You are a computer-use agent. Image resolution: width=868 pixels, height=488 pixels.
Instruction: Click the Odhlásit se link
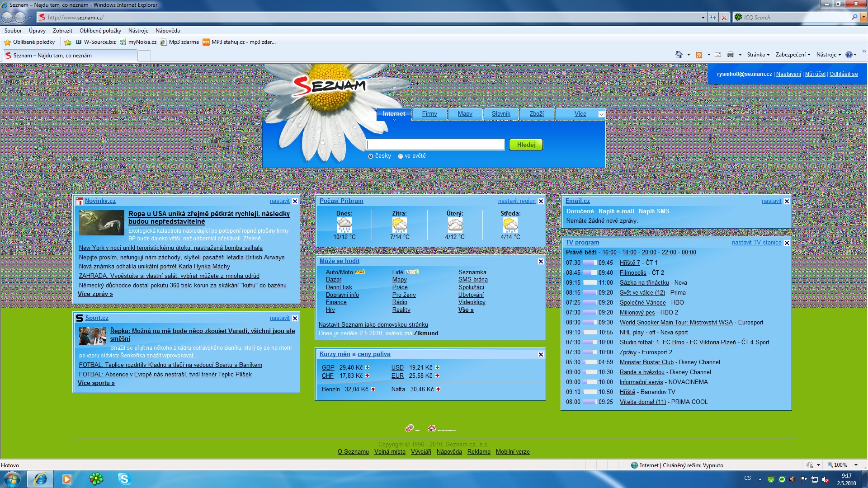843,74
